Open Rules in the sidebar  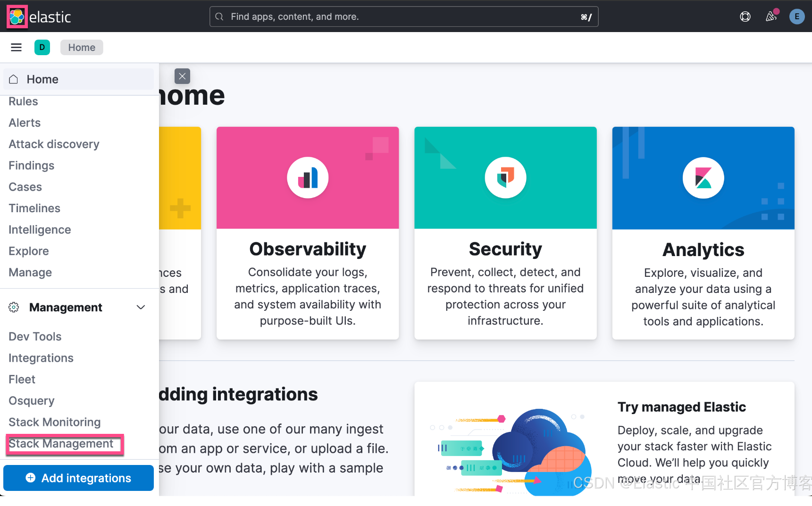(x=23, y=101)
